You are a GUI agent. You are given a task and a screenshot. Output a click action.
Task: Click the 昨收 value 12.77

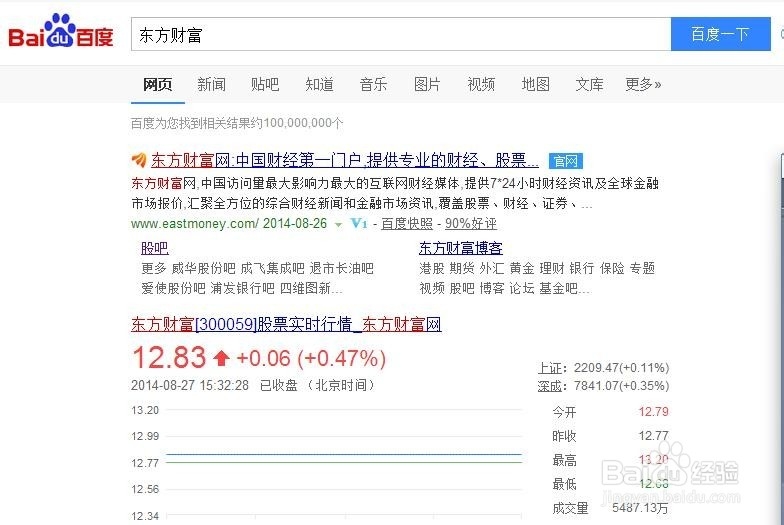click(654, 436)
